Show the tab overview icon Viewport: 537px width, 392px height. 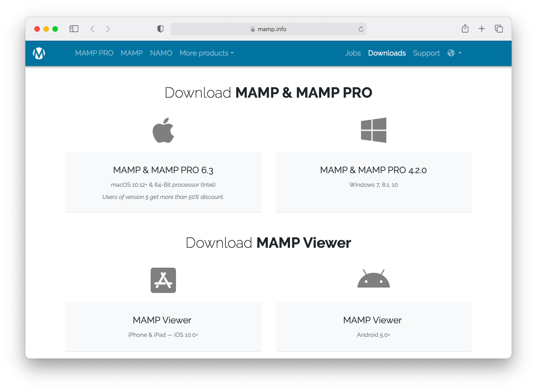coord(499,29)
